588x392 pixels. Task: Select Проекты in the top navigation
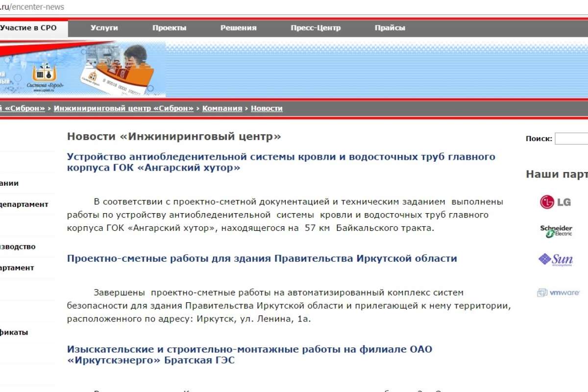(x=169, y=28)
